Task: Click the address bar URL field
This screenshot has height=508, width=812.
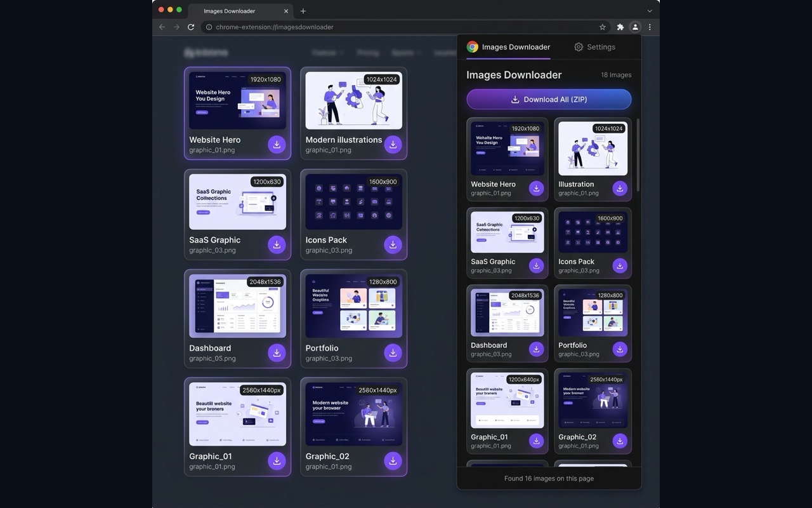Action: (x=406, y=27)
